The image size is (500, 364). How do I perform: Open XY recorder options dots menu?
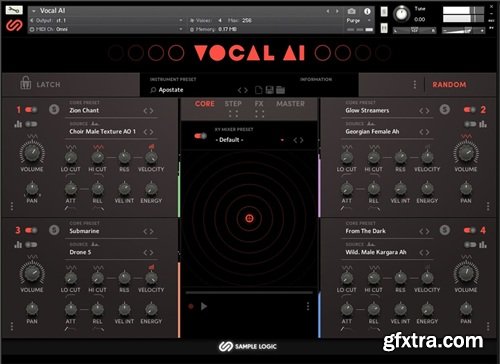[x=308, y=306]
